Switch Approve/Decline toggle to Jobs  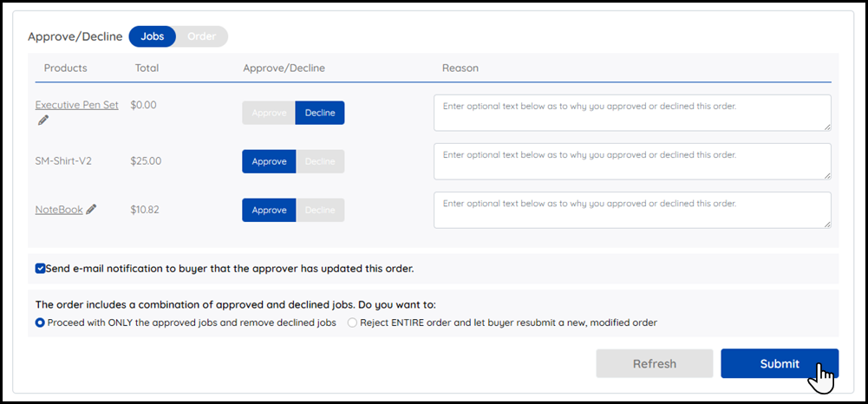153,36
